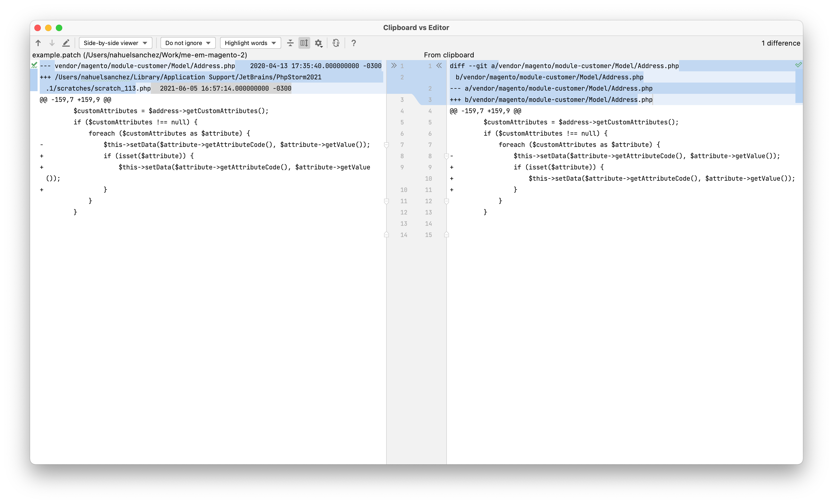
Task: Click left pane inspection checkmark
Action: tap(34, 65)
